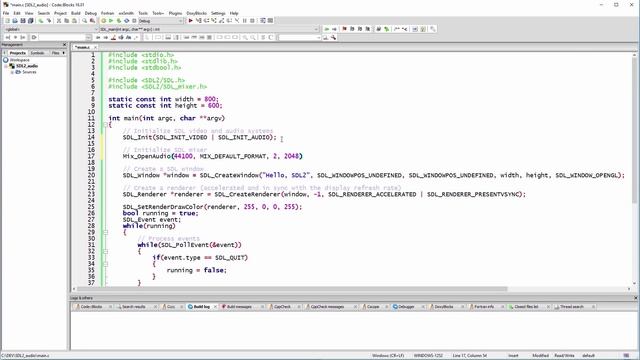The width and height of the screenshot is (640, 360).
Task: Open the Plugins menu
Action: pos(175,13)
